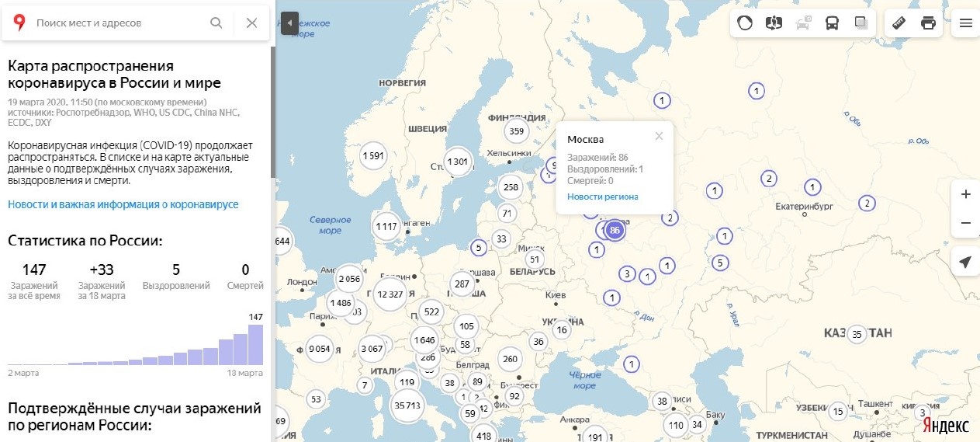Click the map marker showing 36
This screenshot has width=980, height=442.
pyautogui.click(x=538, y=341)
